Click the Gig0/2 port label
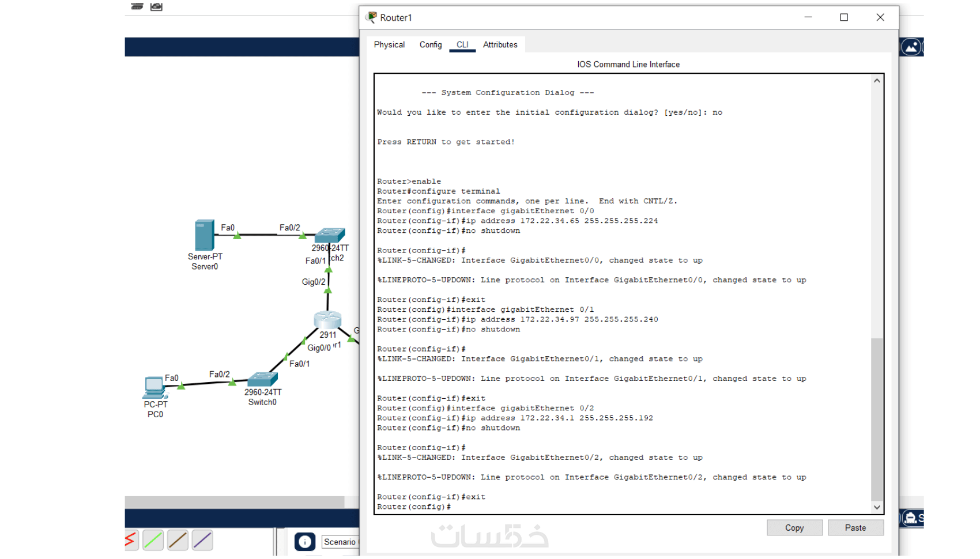This screenshot has width=980, height=559. pyautogui.click(x=314, y=282)
